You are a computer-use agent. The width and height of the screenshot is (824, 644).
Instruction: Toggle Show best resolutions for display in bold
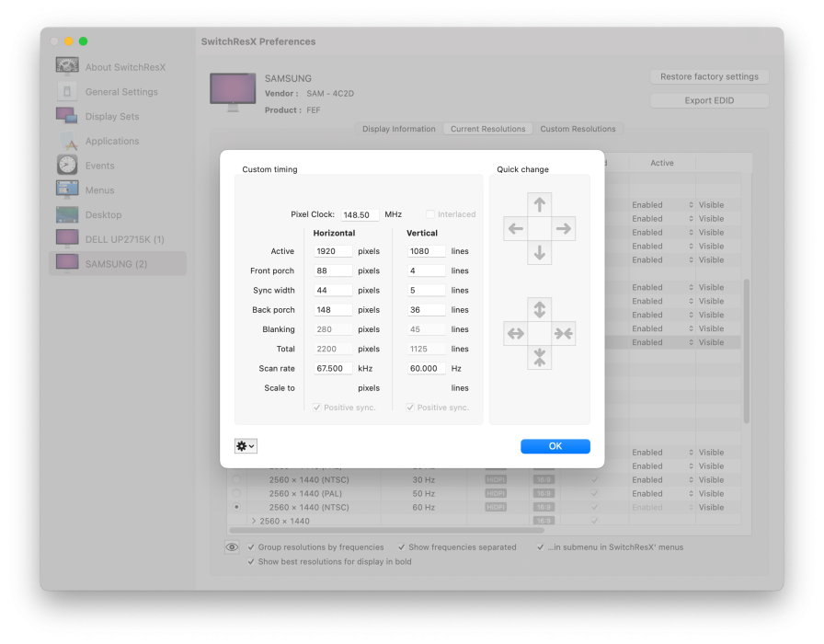(251, 561)
